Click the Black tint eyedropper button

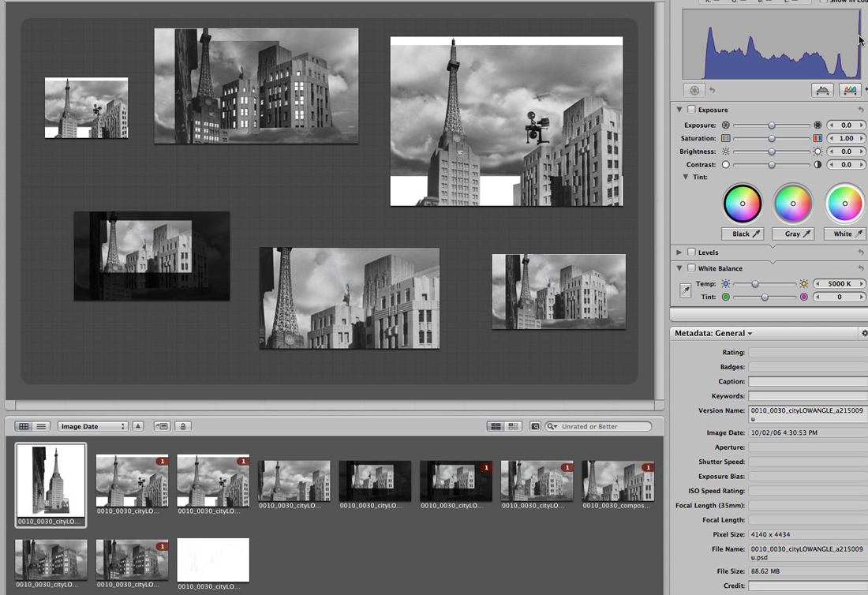(x=743, y=234)
